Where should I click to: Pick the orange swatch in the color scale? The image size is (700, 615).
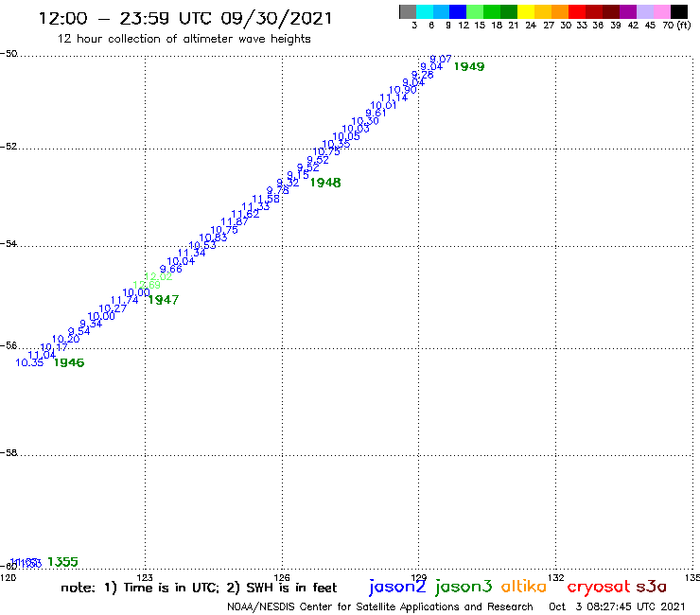click(560, 11)
